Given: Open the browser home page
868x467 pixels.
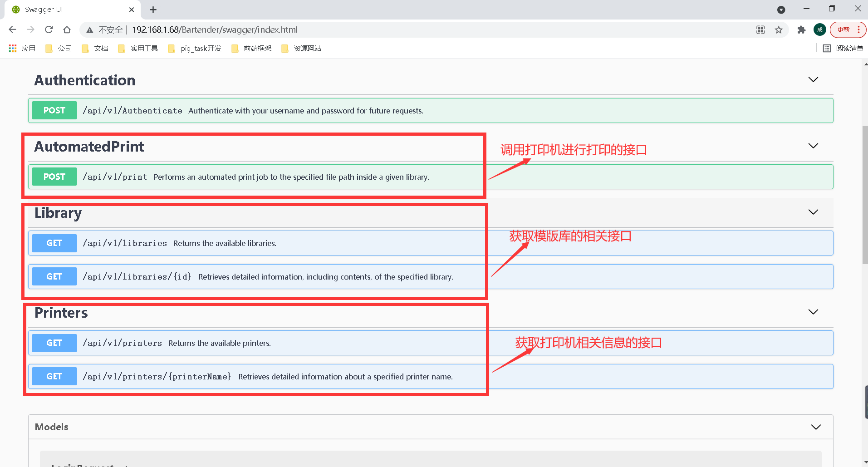Looking at the screenshot, I should pos(67,29).
